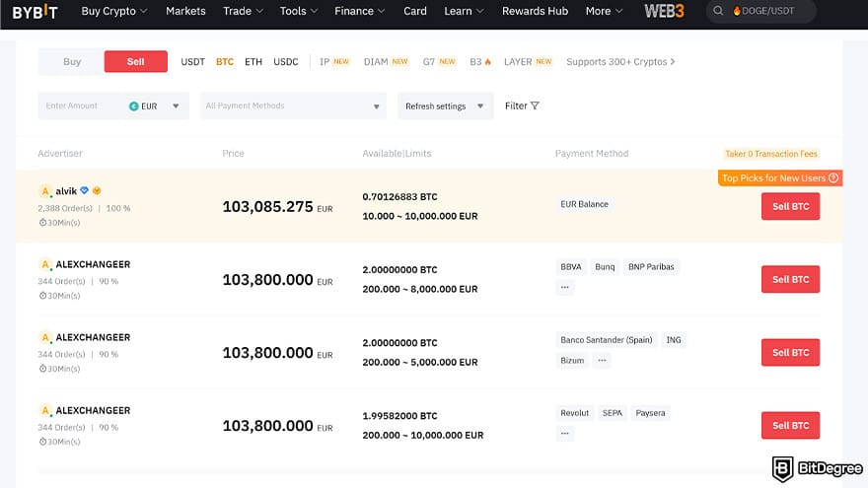Click the BNP Paribas payment tag
This screenshot has width=868, height=488.
[x=651, y=267]
